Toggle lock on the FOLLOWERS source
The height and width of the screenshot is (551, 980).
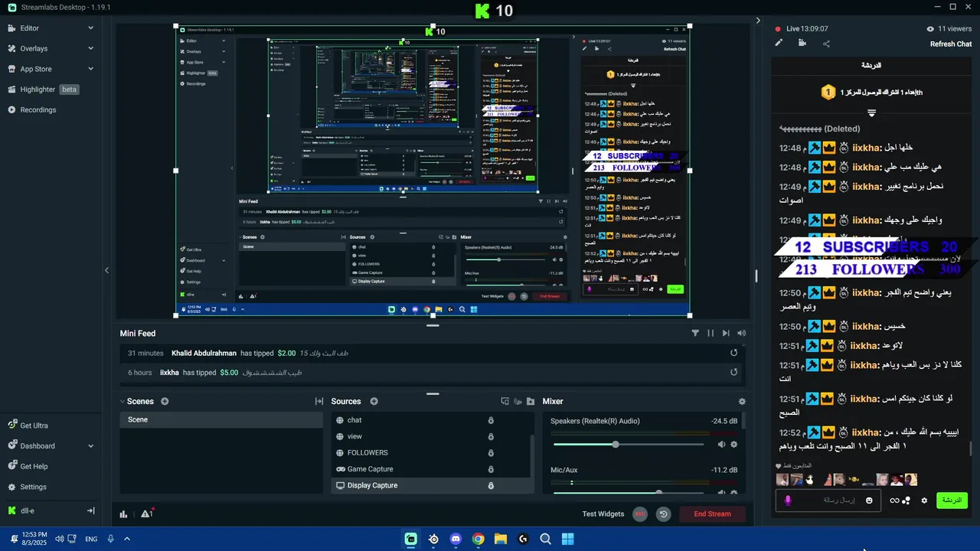click(x=491, y=453)
